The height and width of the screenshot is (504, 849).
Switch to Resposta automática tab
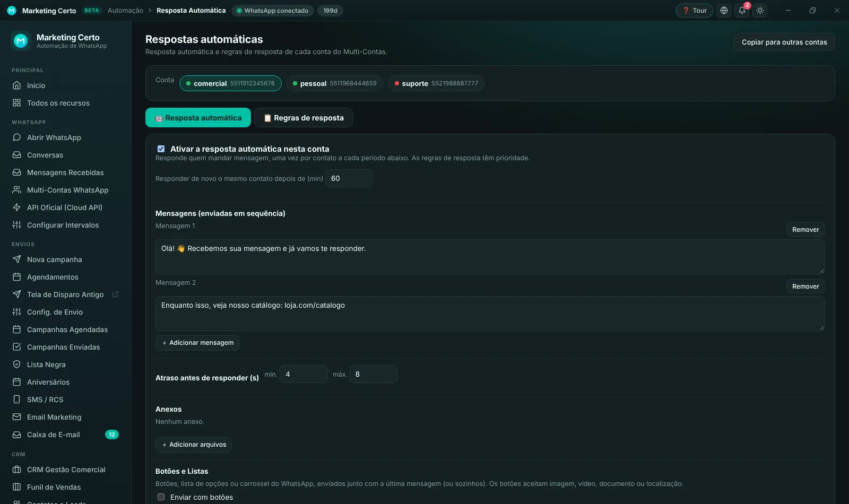click(198, 118)
